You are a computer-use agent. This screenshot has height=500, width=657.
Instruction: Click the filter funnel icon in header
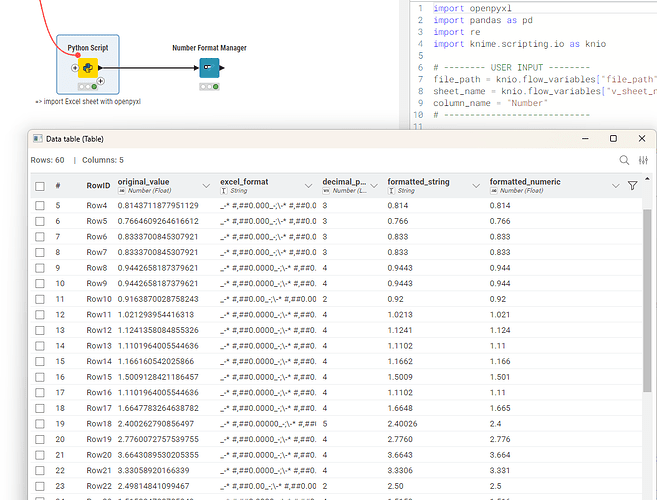click(x=632, y=186)
